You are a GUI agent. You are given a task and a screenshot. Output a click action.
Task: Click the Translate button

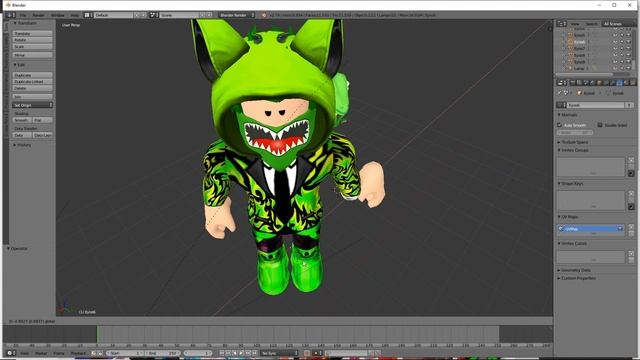(32, 33)
